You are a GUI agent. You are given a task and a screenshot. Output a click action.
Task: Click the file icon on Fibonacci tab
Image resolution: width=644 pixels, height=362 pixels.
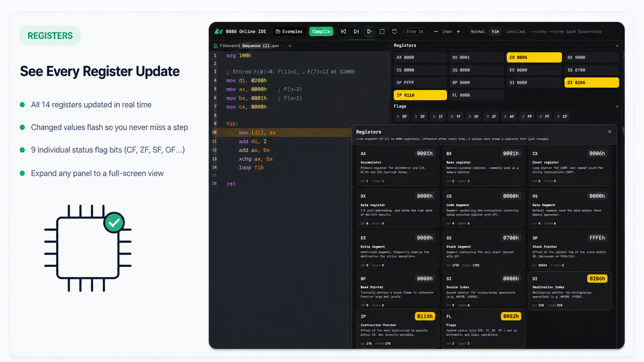tap(216, 46)
